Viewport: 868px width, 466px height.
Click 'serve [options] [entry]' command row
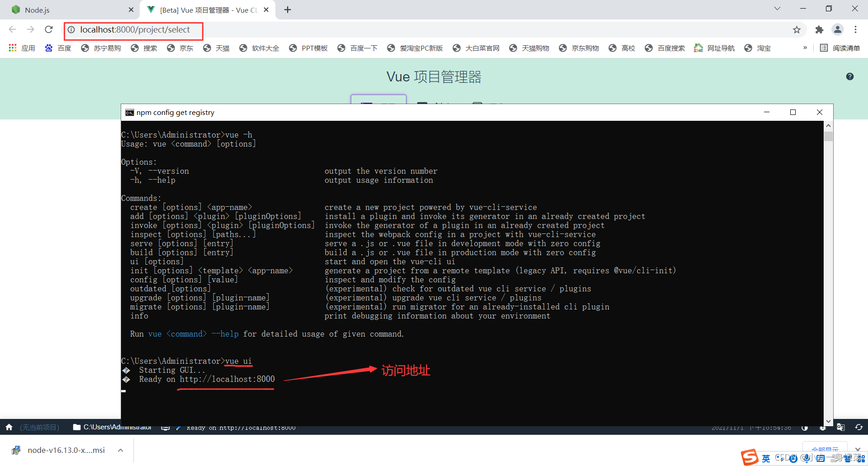pyautogui.click(x=182, y=243)
